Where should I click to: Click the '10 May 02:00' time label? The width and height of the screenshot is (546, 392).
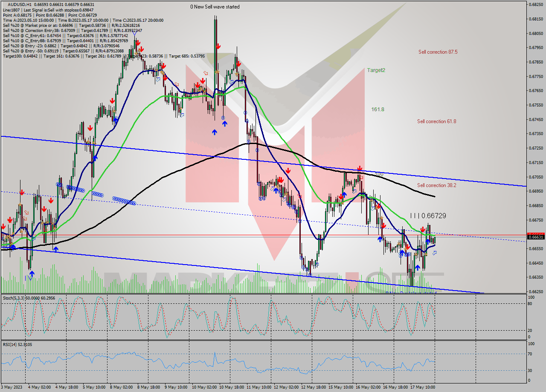[204, 388]
